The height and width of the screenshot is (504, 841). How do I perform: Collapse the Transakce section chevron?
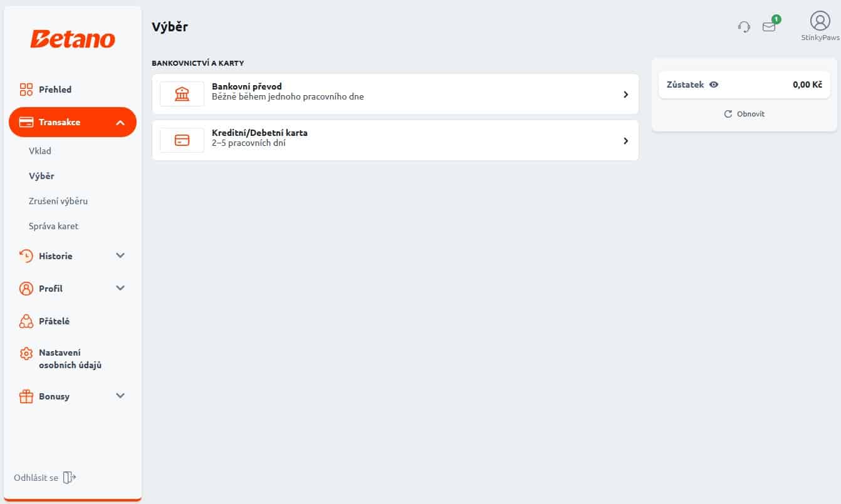pyautogui.click(x=121, y=123)
